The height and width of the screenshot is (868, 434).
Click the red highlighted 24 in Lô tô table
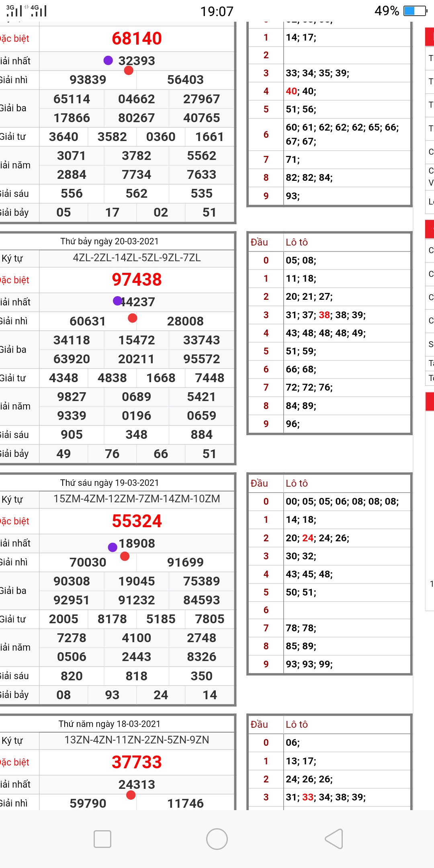click(307, 538)
